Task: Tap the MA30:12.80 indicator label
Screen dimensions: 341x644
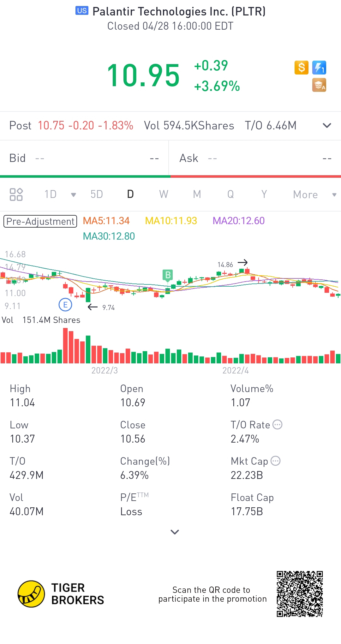Action: tap(109, 236)
